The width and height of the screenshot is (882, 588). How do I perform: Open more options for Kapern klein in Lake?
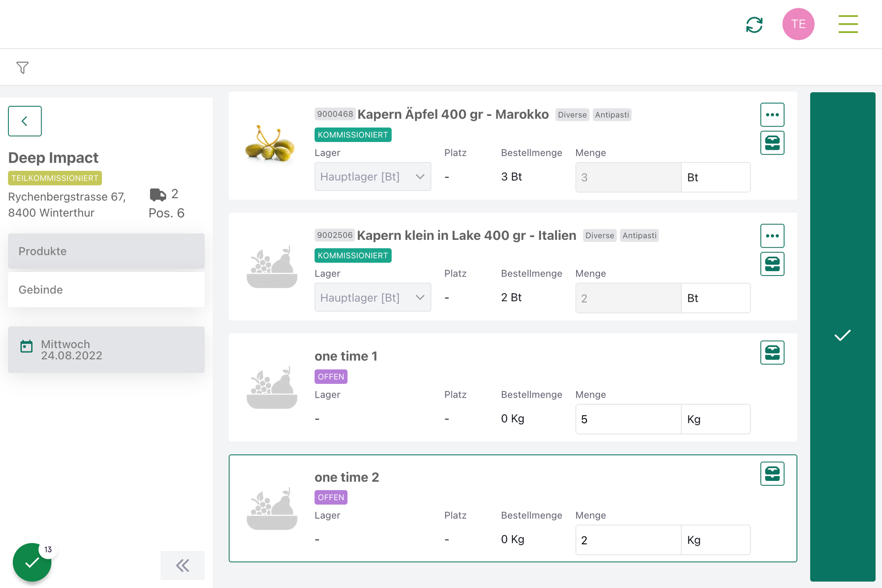(772, 236)
